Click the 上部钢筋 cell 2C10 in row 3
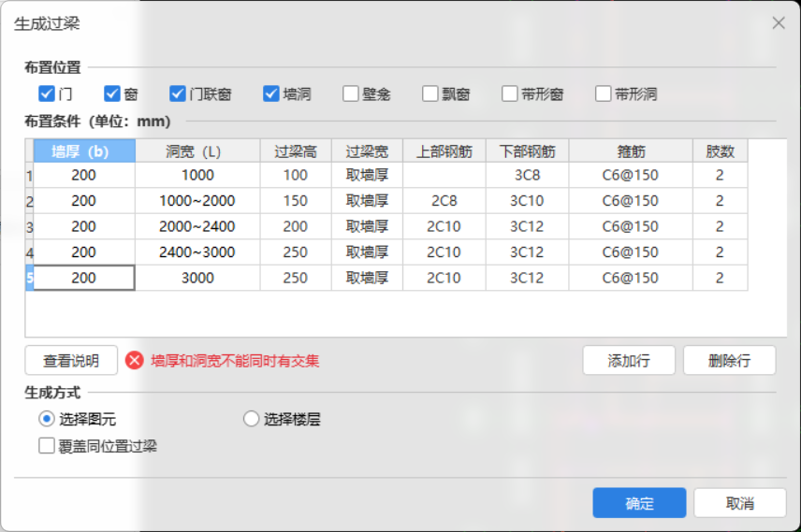 point(444,226)
